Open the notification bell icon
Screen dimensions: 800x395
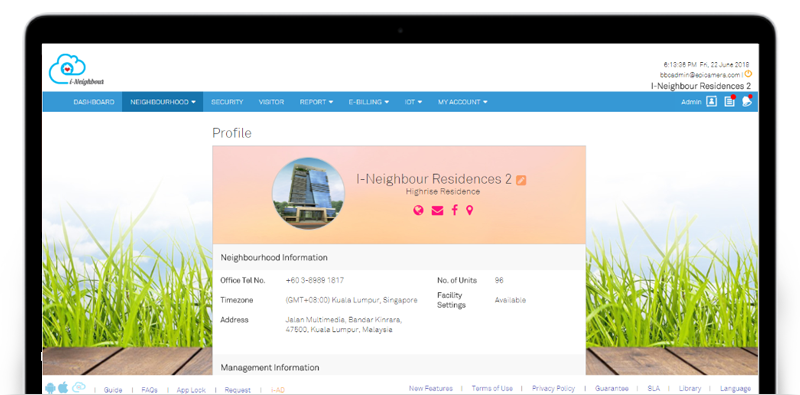(x=747, y=102)
